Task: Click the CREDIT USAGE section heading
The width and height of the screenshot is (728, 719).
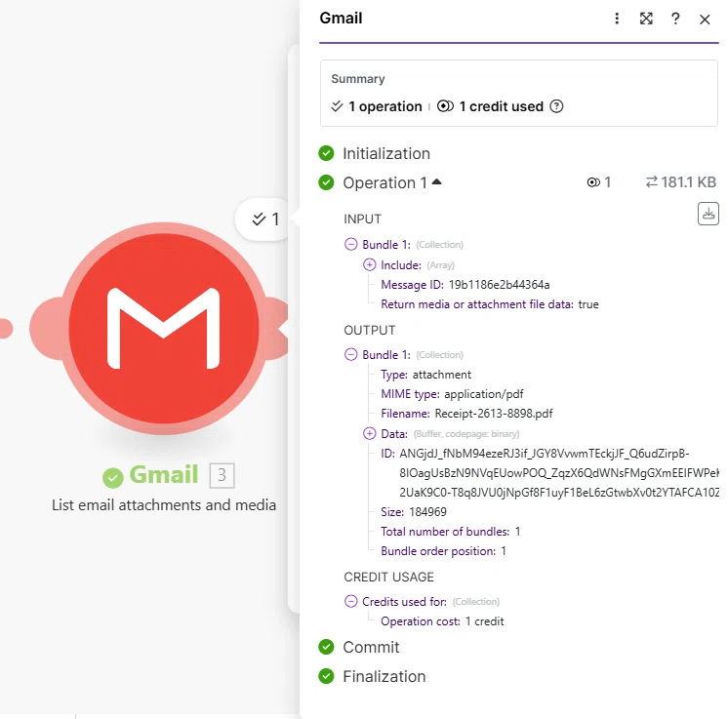Action: (x=388, y=577)
